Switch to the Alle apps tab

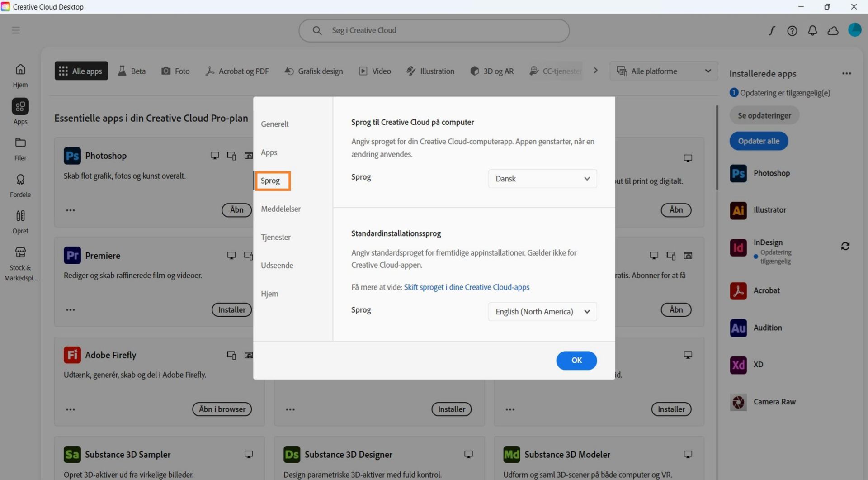81,71
